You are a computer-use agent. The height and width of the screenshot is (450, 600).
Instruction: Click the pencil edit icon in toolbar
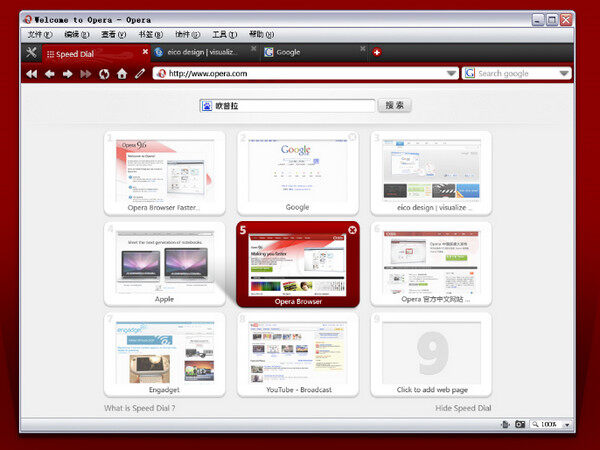pyautogui.click(x=140, y=73)
